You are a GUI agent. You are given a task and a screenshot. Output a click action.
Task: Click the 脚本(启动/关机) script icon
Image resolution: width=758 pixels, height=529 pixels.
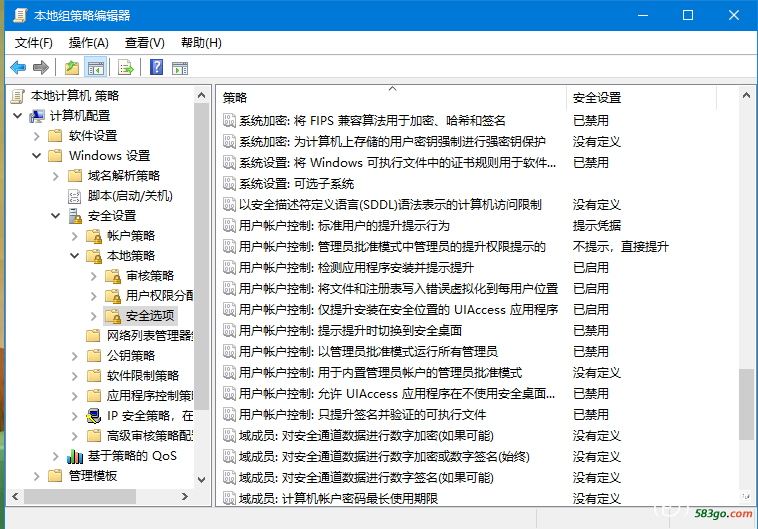pyautogui.click(x=74, y=196)
